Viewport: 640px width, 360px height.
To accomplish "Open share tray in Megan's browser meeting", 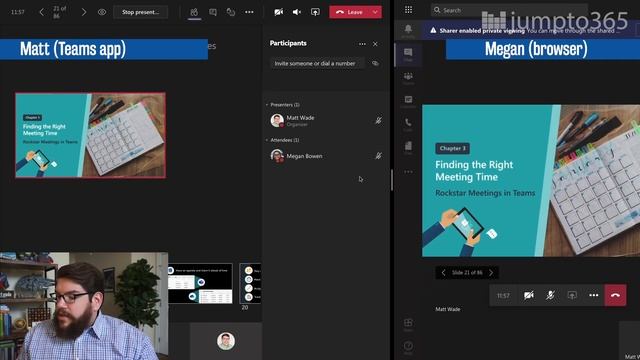I will 572,295.
